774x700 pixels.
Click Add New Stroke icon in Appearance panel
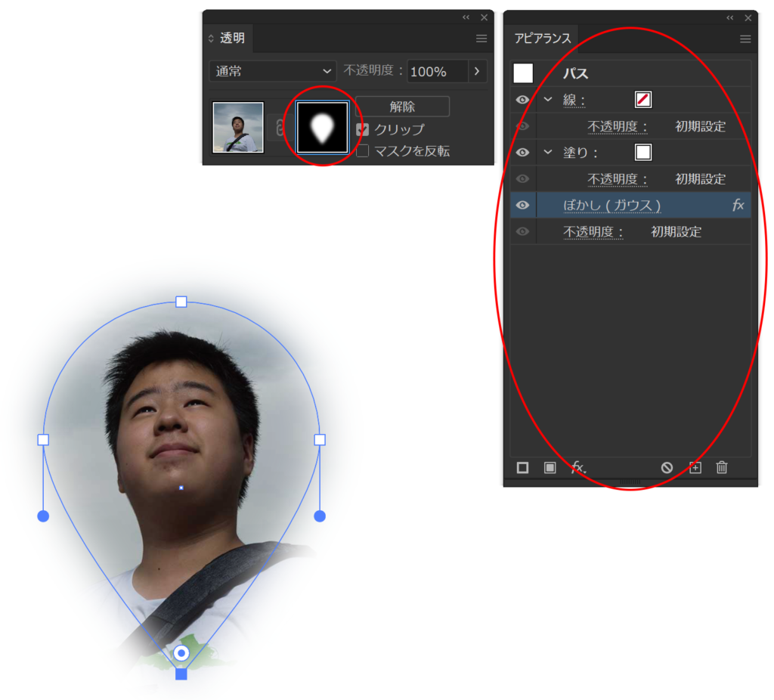click(522, 468)
